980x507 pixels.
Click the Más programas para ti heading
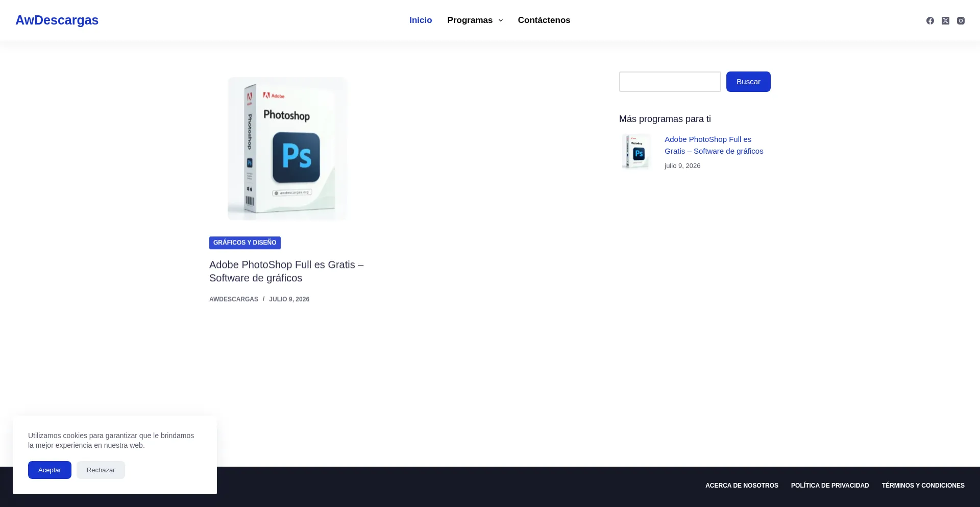click(x=665, y=119)
